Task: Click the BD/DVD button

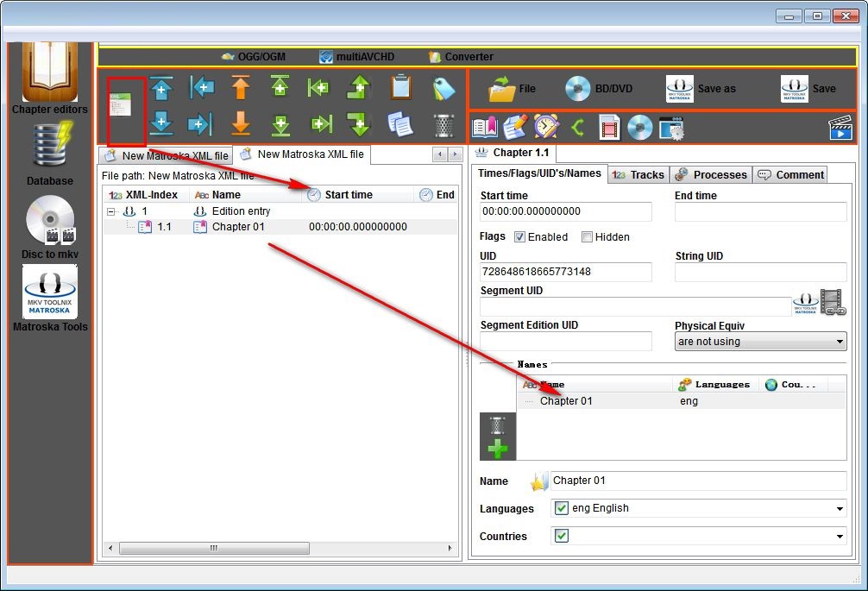Action: [x=599, y=89]
